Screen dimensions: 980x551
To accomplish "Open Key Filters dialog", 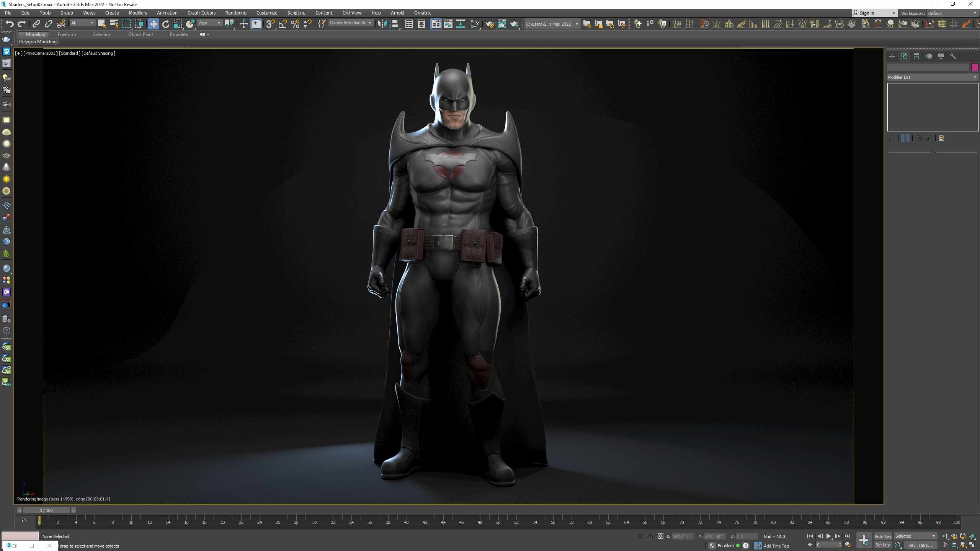I will tap(920, 545).
